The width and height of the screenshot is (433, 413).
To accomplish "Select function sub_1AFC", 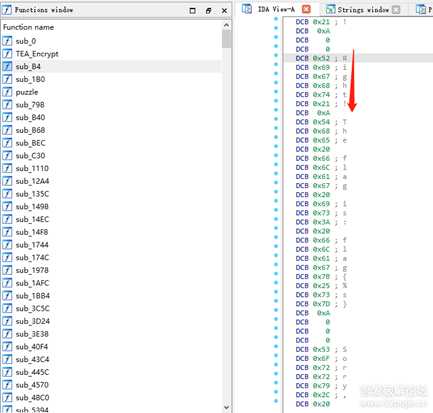I will tap(32, 283).
